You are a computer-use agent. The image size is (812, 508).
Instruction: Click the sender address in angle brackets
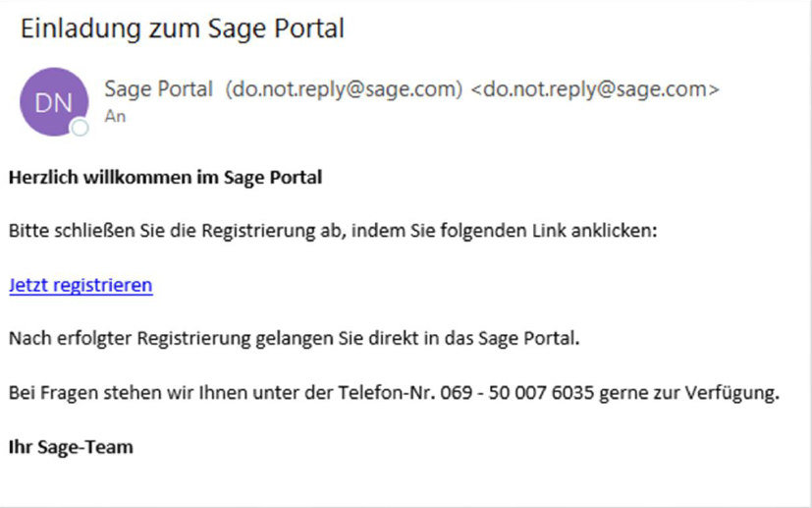coord(595,89)
